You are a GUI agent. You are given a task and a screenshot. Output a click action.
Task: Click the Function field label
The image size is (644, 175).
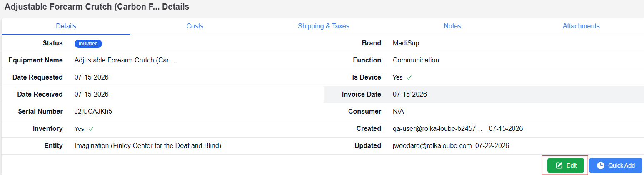[x=367, y=60]
